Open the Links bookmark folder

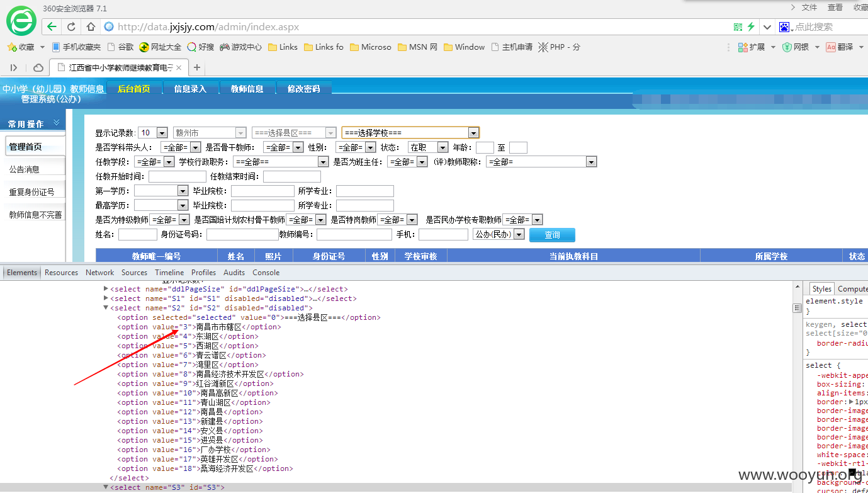pos(283,47)
